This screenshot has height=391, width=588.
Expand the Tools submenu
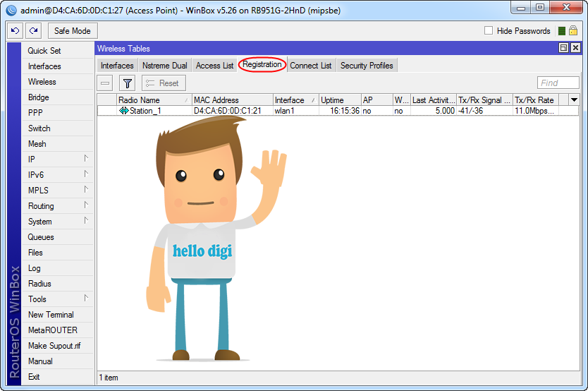86,299
